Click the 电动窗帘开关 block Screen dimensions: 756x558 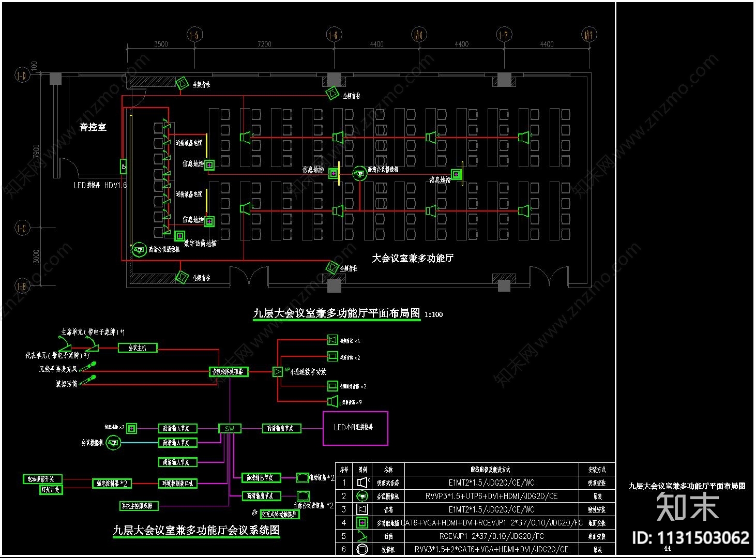(x=42, y=479)
